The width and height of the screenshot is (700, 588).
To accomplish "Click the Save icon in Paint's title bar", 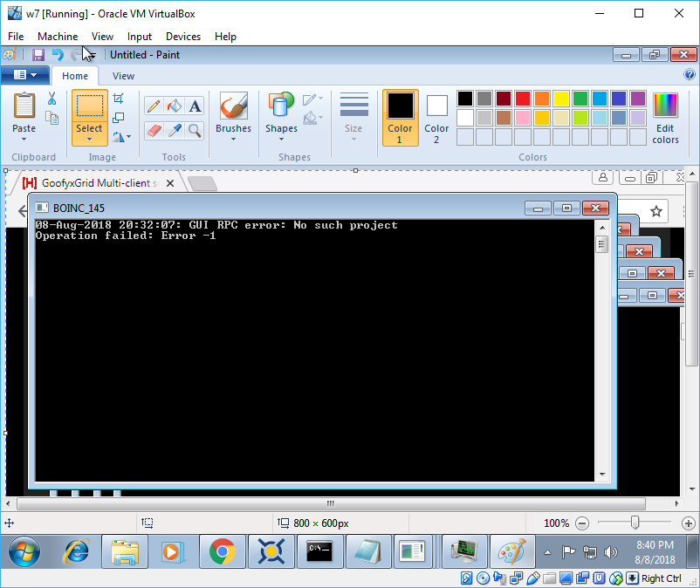I will pyautogui.click(x=38, y=55).
